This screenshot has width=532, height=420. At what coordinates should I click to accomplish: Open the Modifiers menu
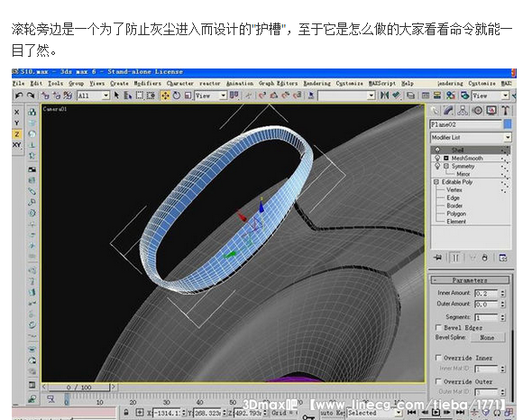click(147, 83)
